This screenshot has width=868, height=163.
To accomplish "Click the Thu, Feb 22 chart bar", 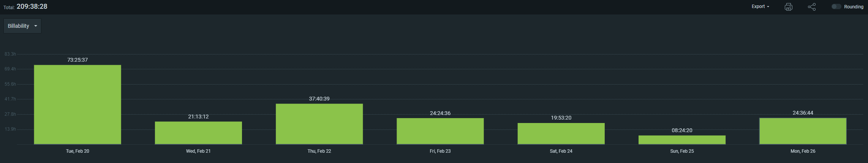I will [x=319, y=124].
